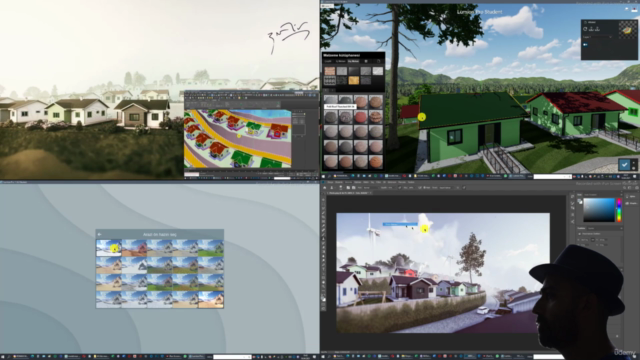Image resolution: width=640 pixels, height=360 pixels.
Task: Switch to the İç Mekan materials tab
Action: pos(340,62)
